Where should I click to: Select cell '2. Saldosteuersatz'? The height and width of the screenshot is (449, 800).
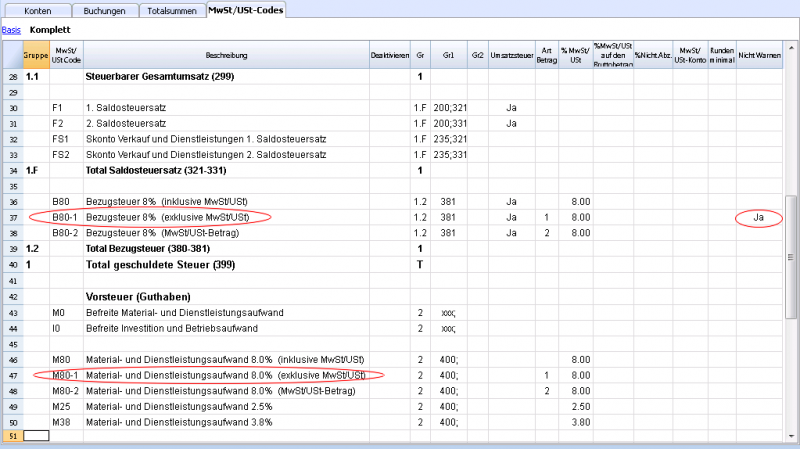point(227,123)
